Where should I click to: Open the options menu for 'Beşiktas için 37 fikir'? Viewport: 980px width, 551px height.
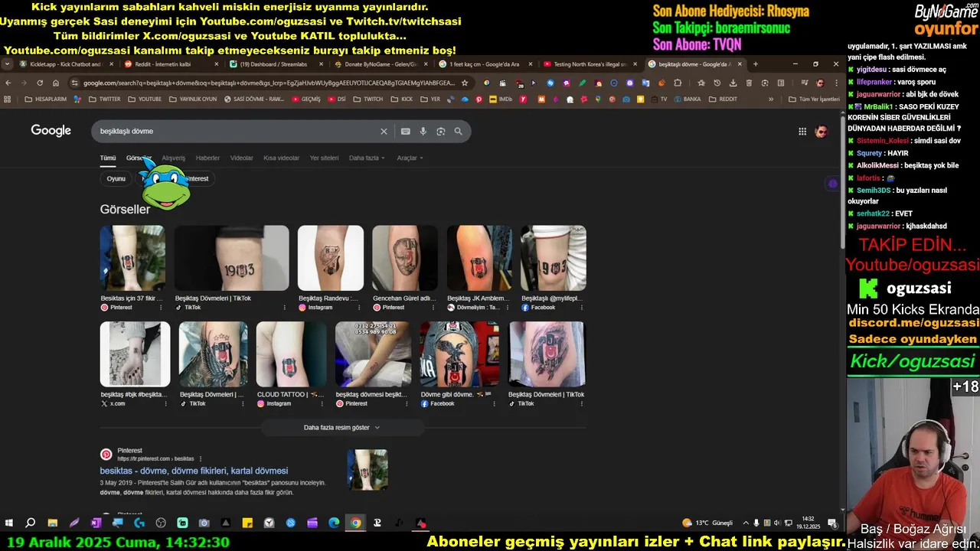point(161,307)
